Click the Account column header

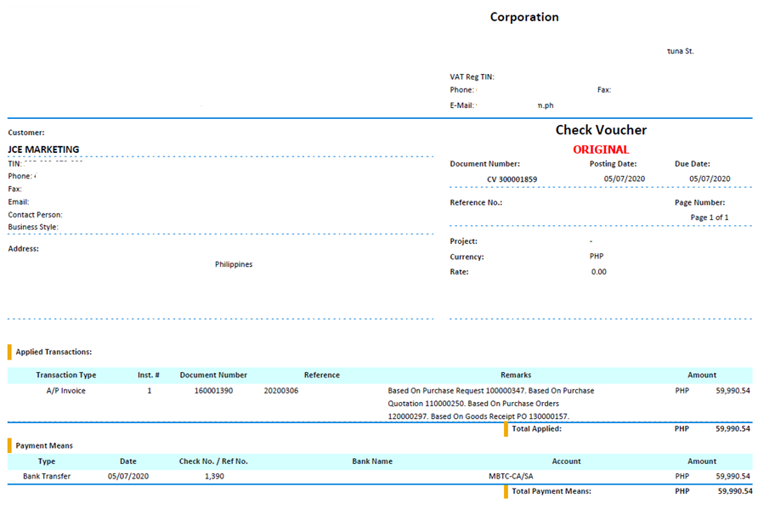coord(566,461)
